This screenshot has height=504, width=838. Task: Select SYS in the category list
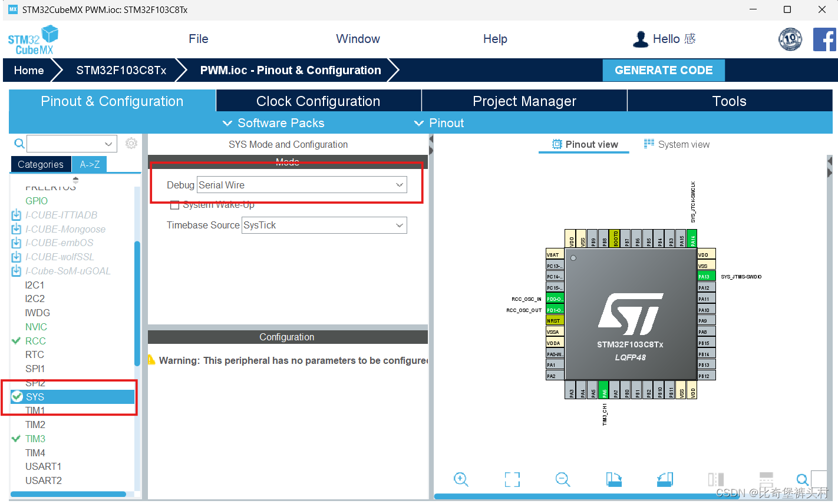(72, 397)
